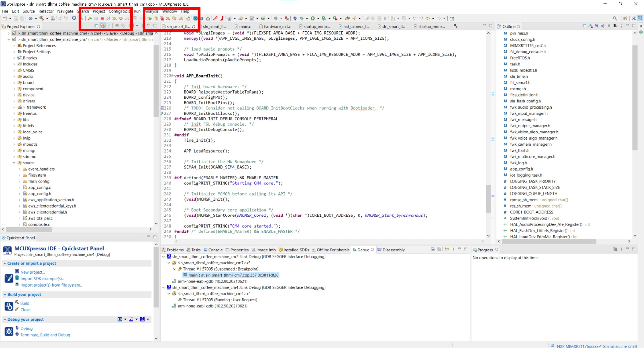Click the Save icon in the toolbar
The width and height of the screenshot is (644, 348).
coord(16,18)
